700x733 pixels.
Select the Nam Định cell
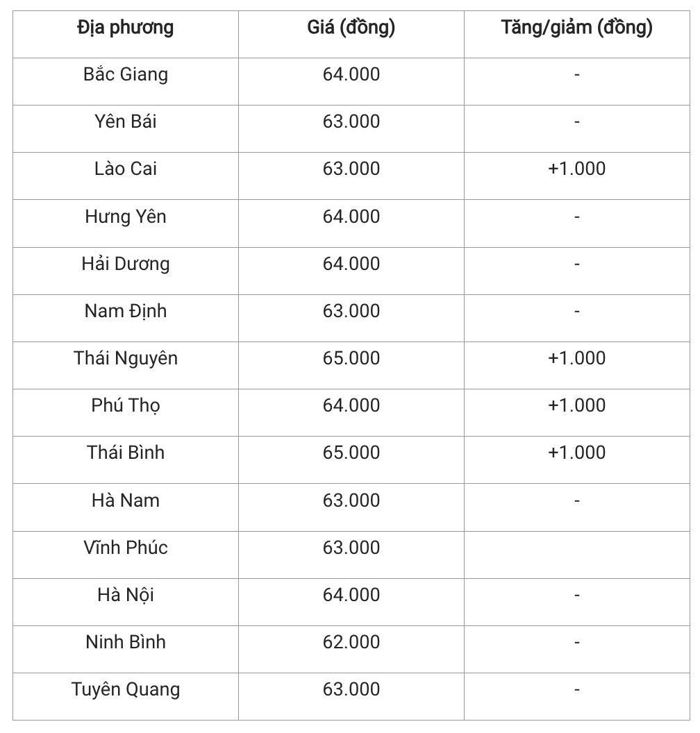(126, 311)
